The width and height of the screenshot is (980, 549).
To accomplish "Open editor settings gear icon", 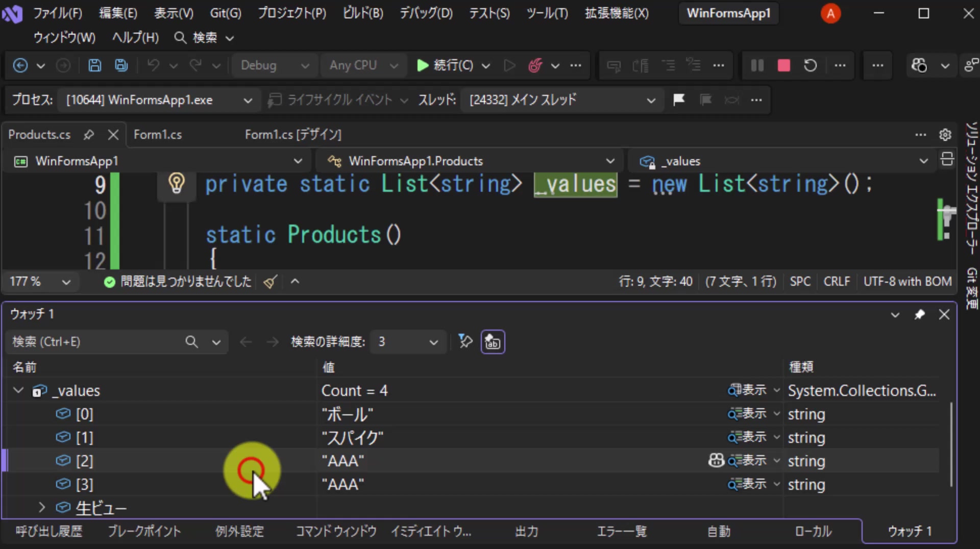I will coord(945,135).
